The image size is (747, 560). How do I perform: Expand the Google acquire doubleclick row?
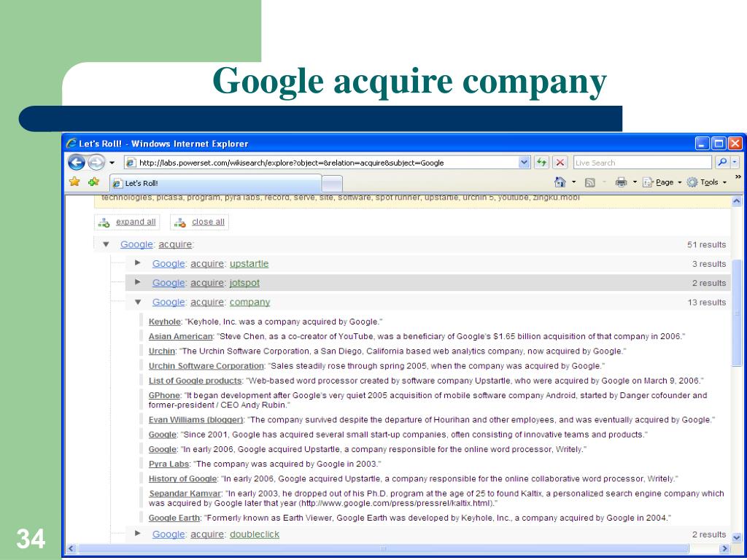point(138,533)
